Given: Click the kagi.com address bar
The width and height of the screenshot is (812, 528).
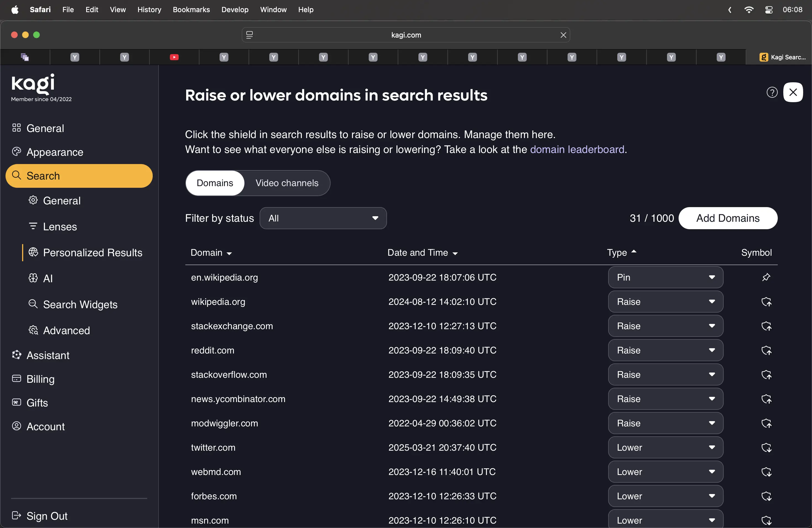Looking at the screenshot, I should (x=405, y=35).
